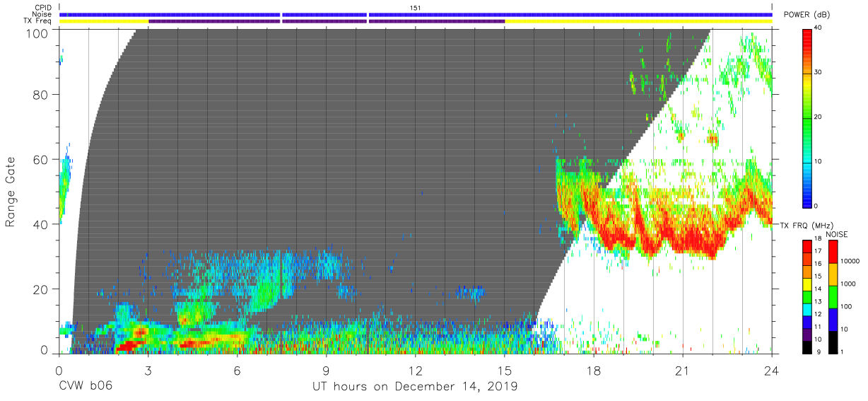868x401 pixels.
Task: Click the y-axis tick label 100
Action: coord(37,33)
